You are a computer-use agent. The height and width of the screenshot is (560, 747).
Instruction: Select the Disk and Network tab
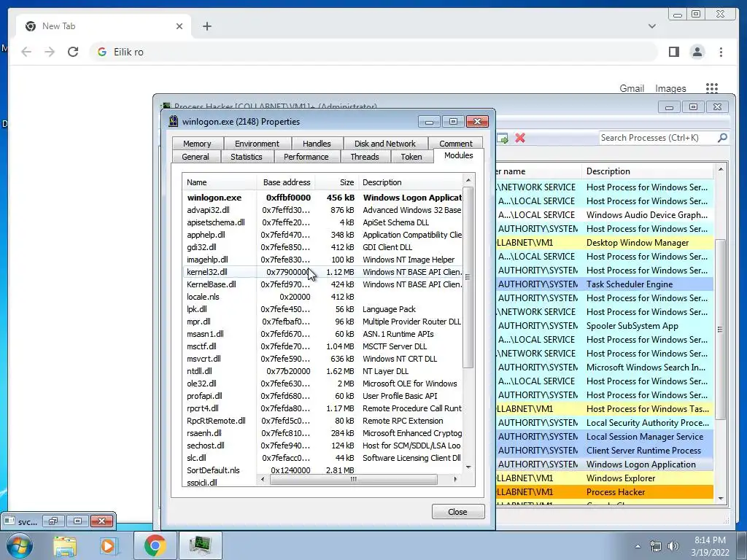(385, 144)
